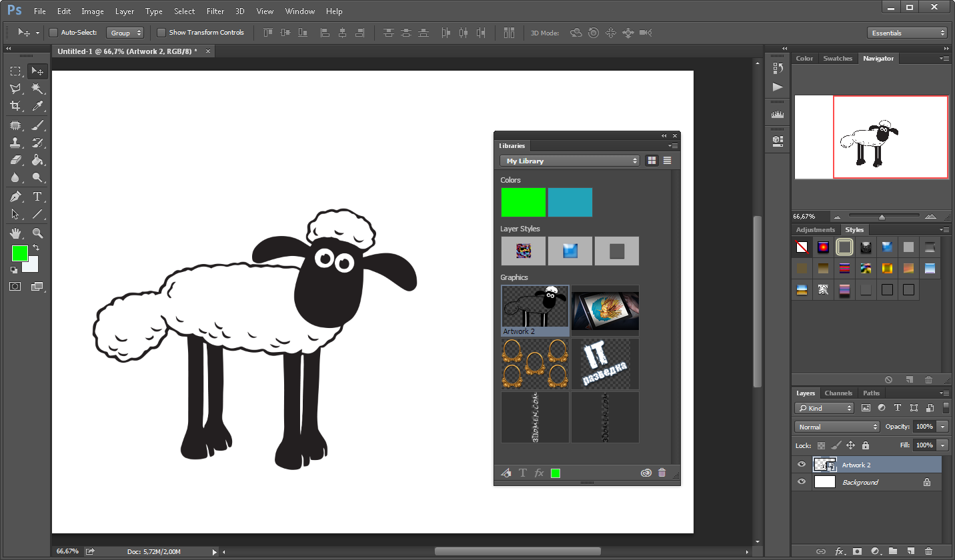Enable the Auto-Select checkbox
Image resolution: width=955 pixels, height=560 pixels.
click(53, 32)
